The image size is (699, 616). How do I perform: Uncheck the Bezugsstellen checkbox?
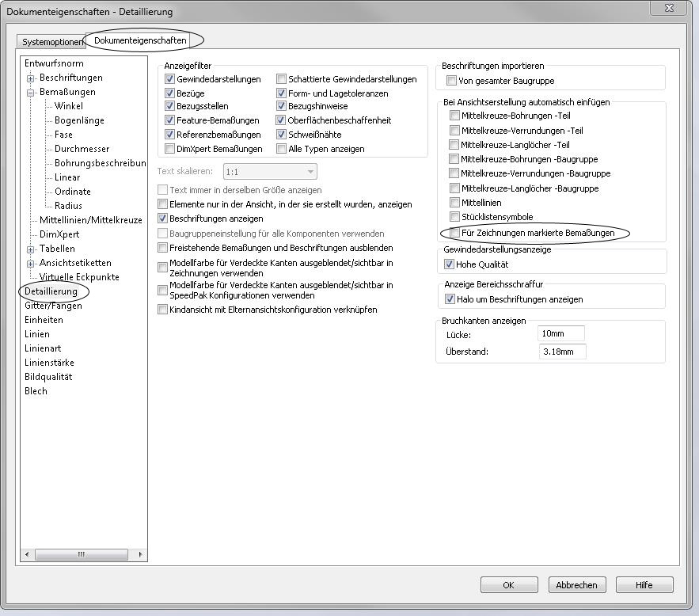coord(169,106)
